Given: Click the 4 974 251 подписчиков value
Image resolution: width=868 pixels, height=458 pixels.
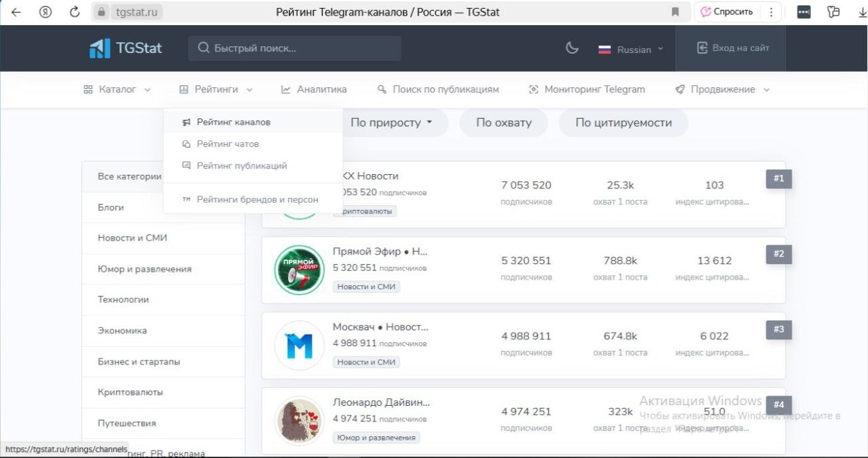Looking at the screenshot, I should click(x=526, y=411).
